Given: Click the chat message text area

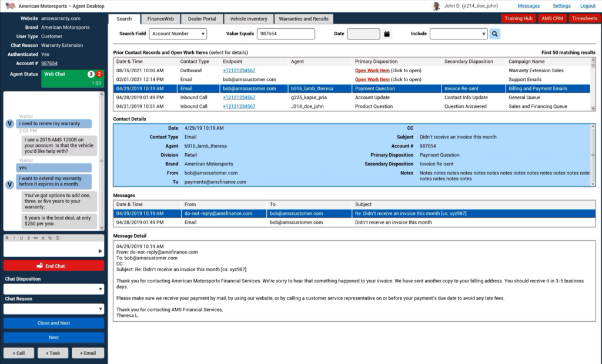Looking at the screenshot, I should point(51,250).
